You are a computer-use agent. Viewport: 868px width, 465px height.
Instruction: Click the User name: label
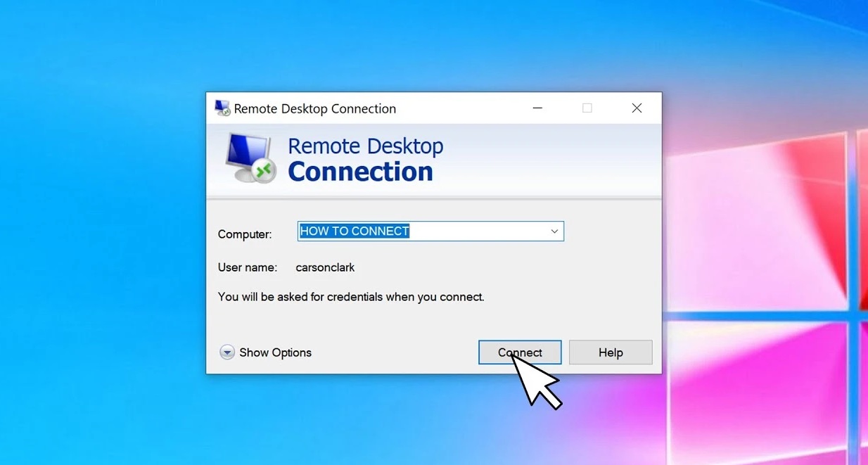tap(248, 267)
